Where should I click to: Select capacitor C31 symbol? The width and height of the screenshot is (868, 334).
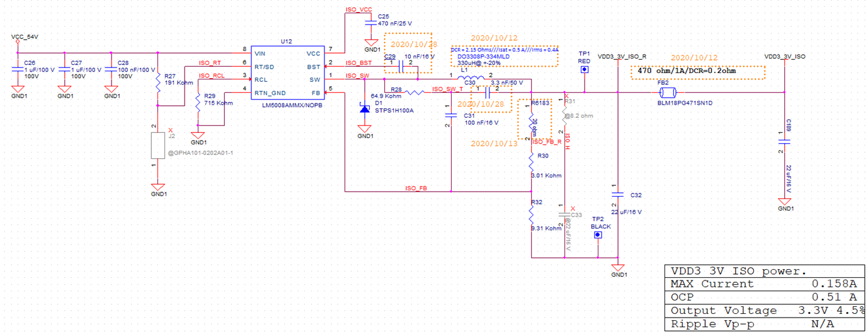coord(451,115)
